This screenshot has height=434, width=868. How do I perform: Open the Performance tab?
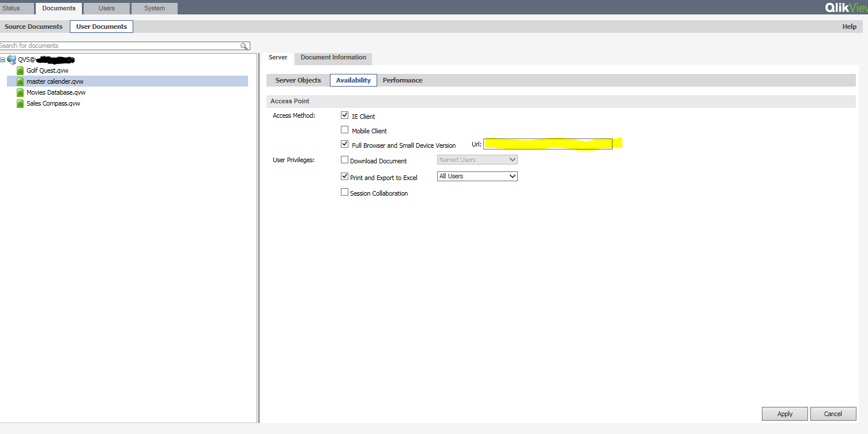[403, 80]
